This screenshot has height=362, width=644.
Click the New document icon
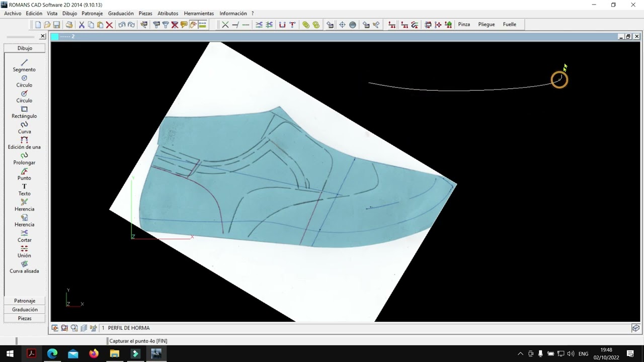click(x=38, y=25)
